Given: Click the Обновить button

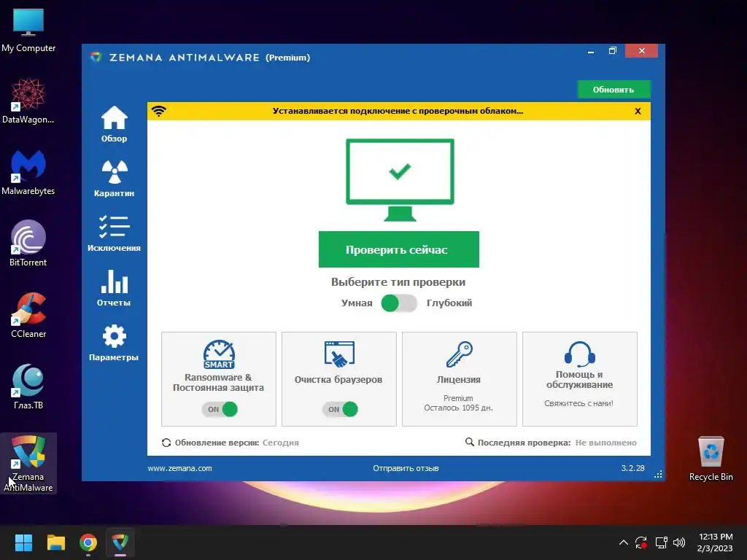Looking at the screenshot, I should 614,90.
